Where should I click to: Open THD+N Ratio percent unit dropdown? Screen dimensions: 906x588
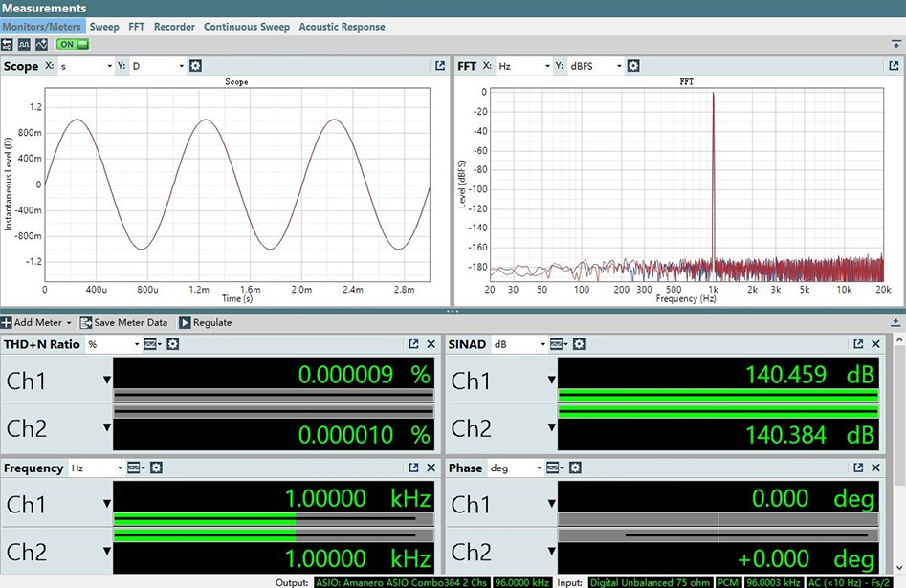point(113,344)
